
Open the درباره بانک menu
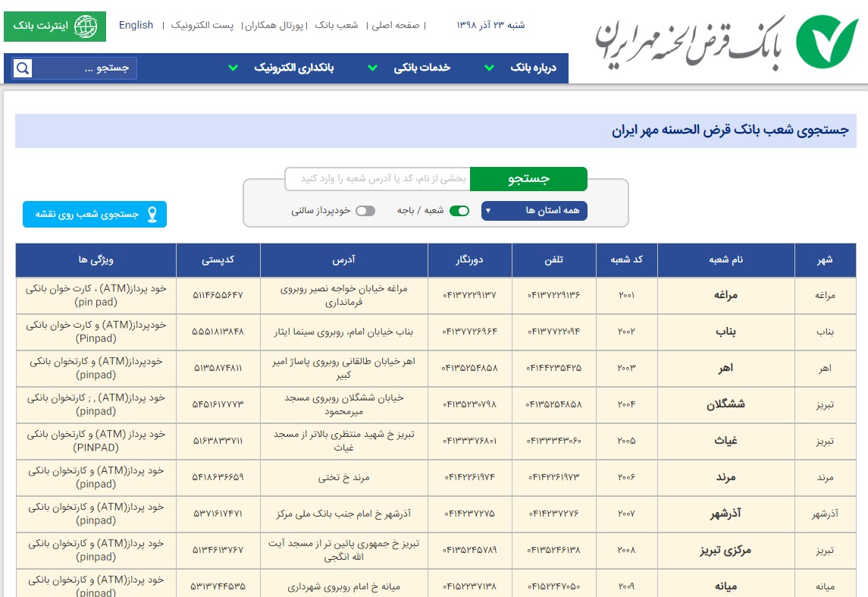point(533,68)
